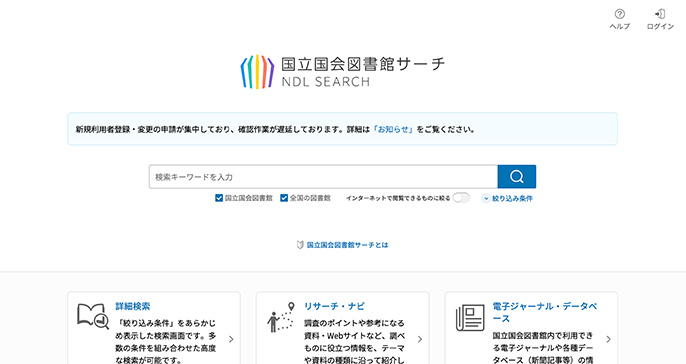Click the NDL Search rainbow logo
The image size is (686, 364).
tap(257, 72)
